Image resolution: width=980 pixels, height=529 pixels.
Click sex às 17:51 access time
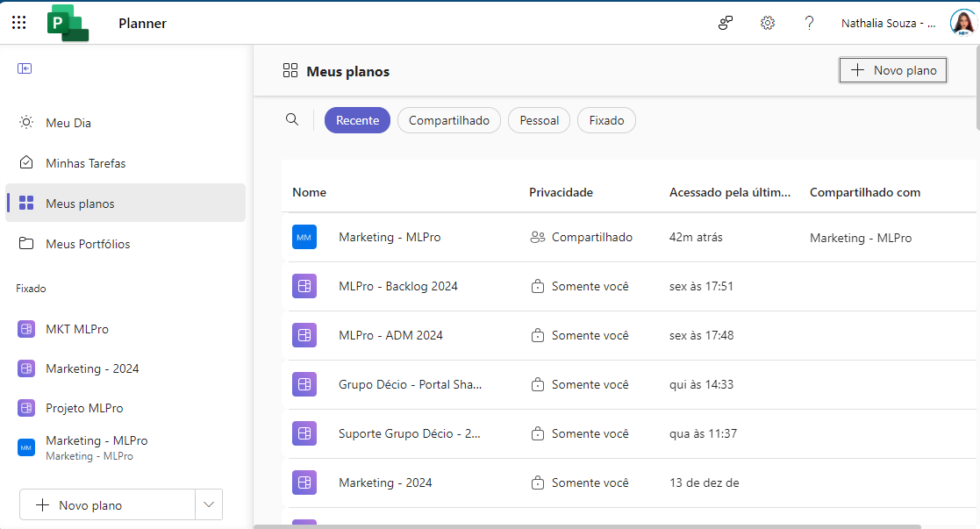tap(701, 286)
